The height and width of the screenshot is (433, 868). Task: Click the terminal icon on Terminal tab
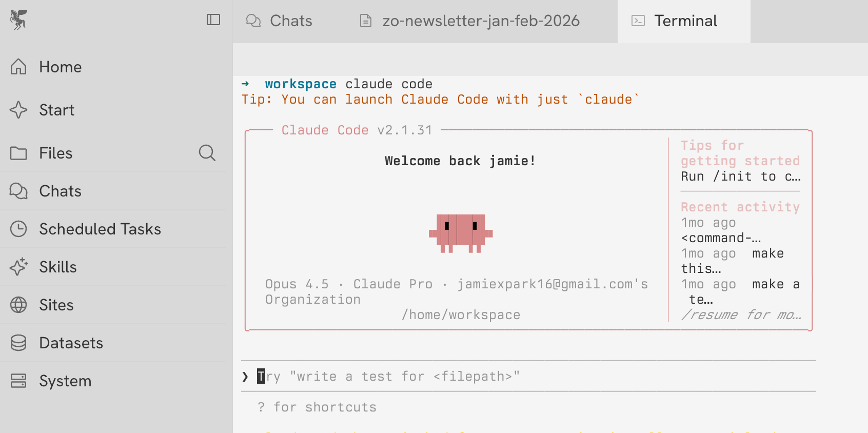[638, 21]
